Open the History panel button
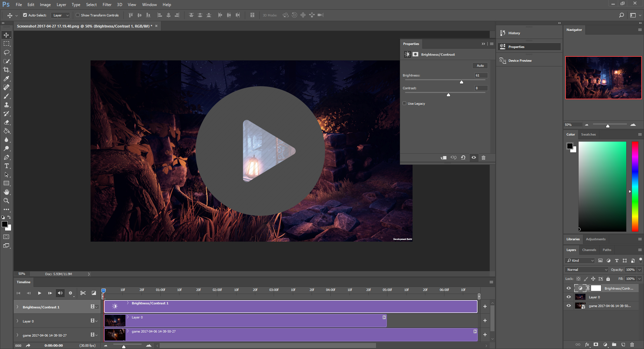 (x=529, y=33)
